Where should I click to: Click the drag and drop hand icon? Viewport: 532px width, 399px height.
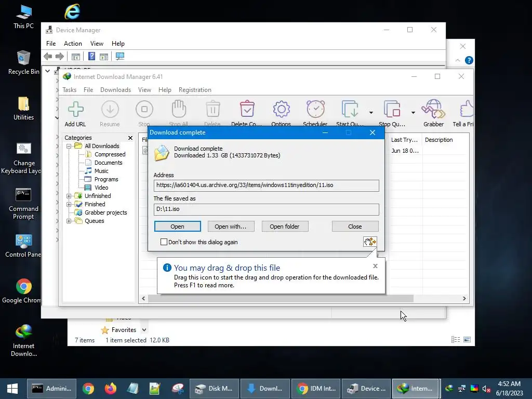370,242
